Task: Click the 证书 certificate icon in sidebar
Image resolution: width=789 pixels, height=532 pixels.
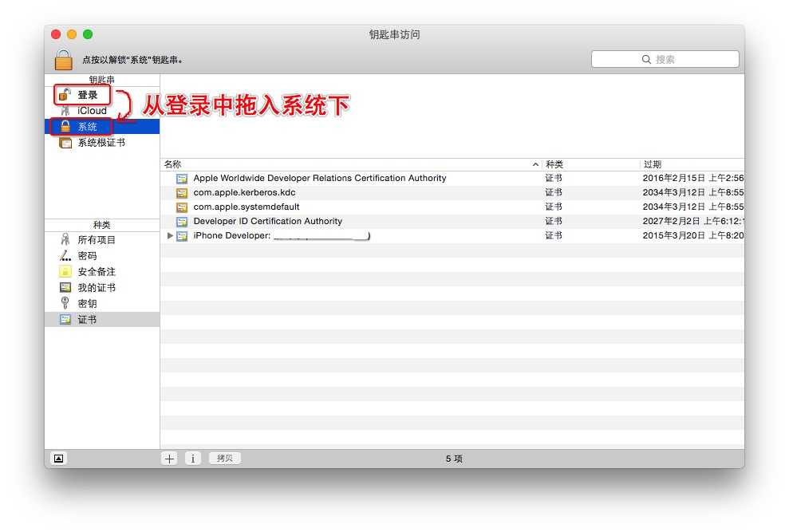Action: point(65,319)
